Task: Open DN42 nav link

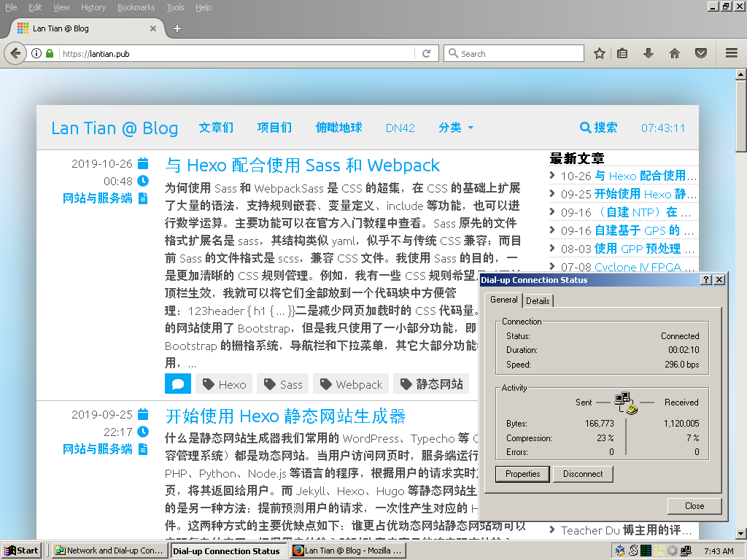Action: coord(400,128)
